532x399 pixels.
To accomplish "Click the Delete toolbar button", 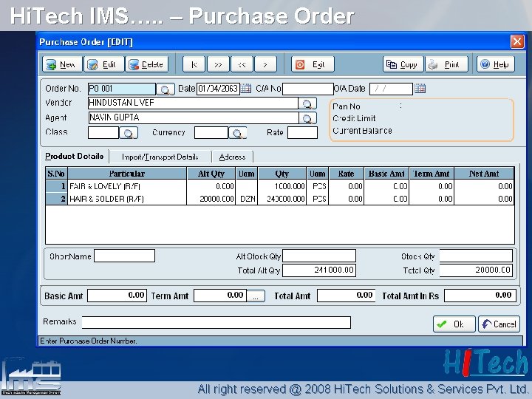I will (x=147, y=64).
